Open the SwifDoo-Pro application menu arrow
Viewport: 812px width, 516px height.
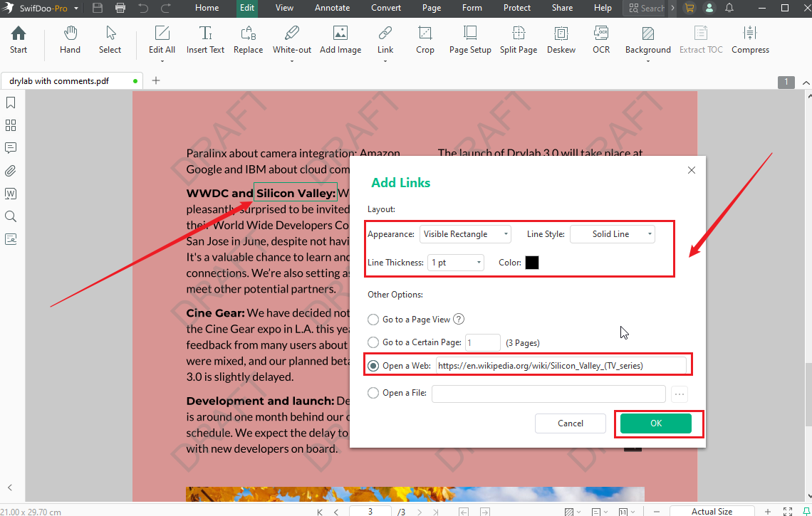coord(76,9)
